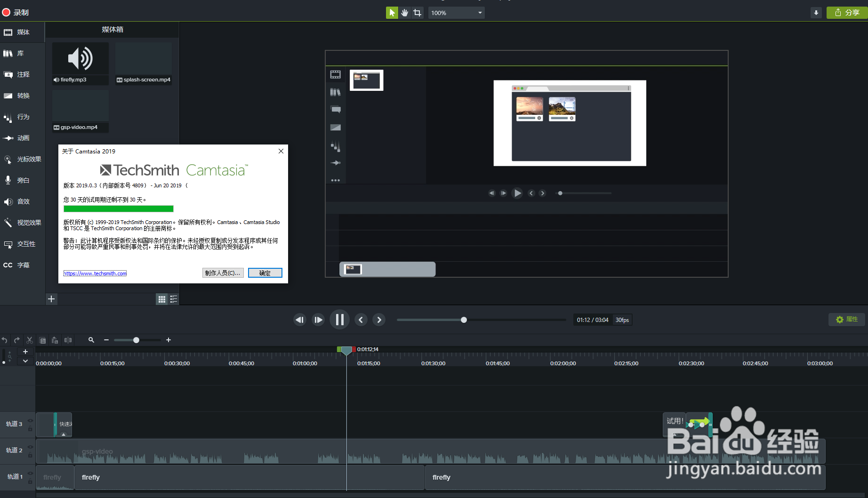The width and height of the screenshot is (868, 498).
Task: Select the gsp-video clip on Track 2
Action: pyautogui.click(x=431, y=451)
